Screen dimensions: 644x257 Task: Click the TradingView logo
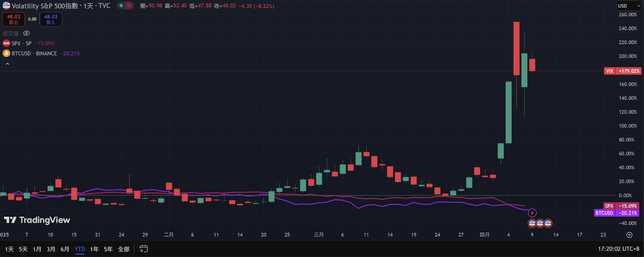point(37,220)
